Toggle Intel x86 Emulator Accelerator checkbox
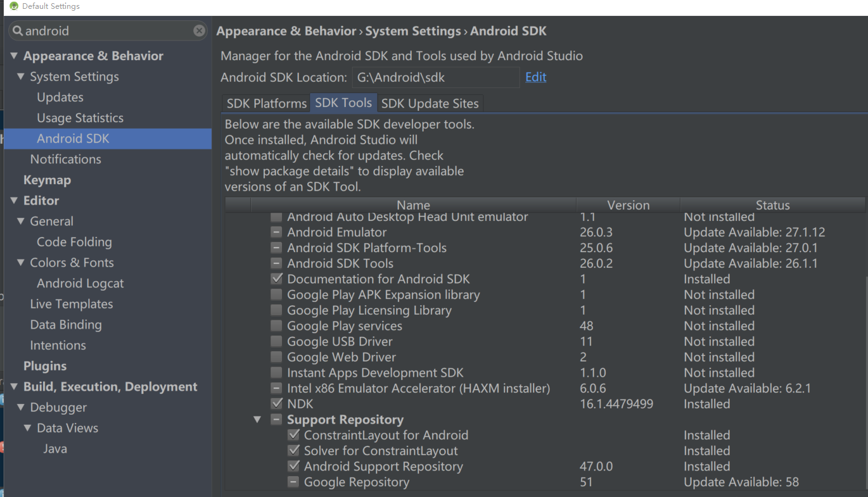Viewport: 868px width, 497px height. click(276, 388)
